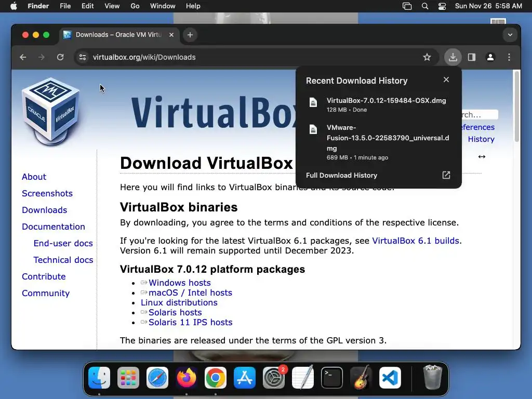
Task: Open the Apple menu
Action: pyautogui.click(x=14, y=6)
